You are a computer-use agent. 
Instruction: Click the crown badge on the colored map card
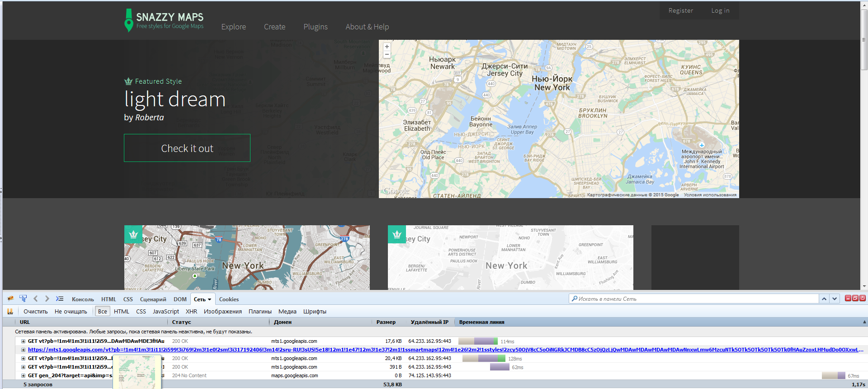coord(133,234)
